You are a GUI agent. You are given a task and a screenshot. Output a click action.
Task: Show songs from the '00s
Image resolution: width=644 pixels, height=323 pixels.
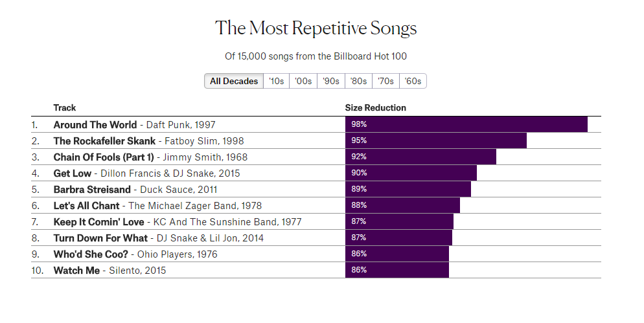(x=303, y=81)
